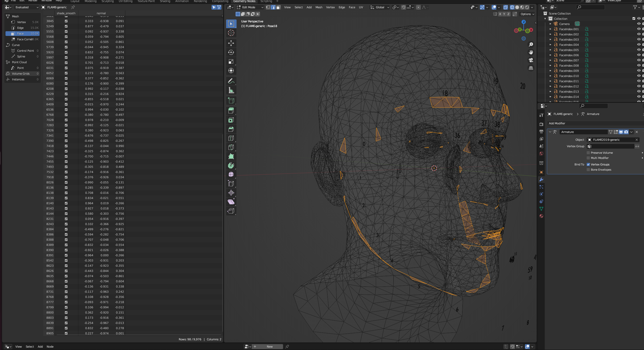This screenshot has height=350, width=644.
Task: Expand the FaceIndex.003 outliner item
Action: (x=550, y=40)
